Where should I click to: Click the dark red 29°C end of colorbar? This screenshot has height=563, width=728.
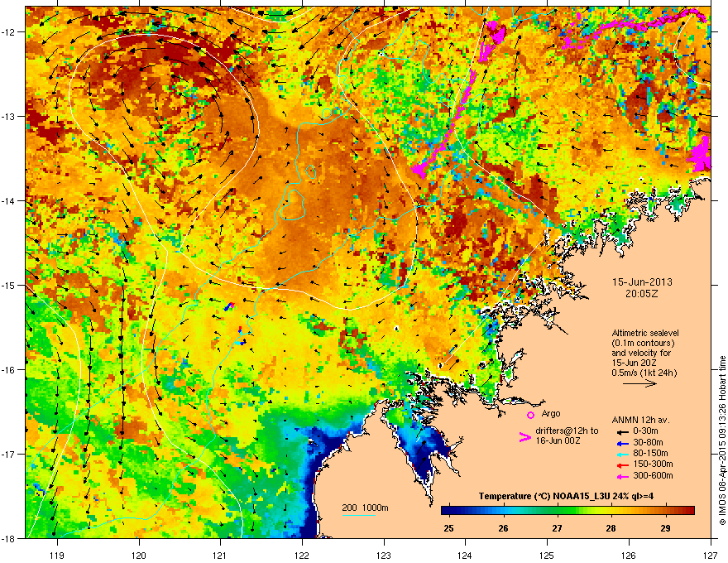[x=689, y=511]
